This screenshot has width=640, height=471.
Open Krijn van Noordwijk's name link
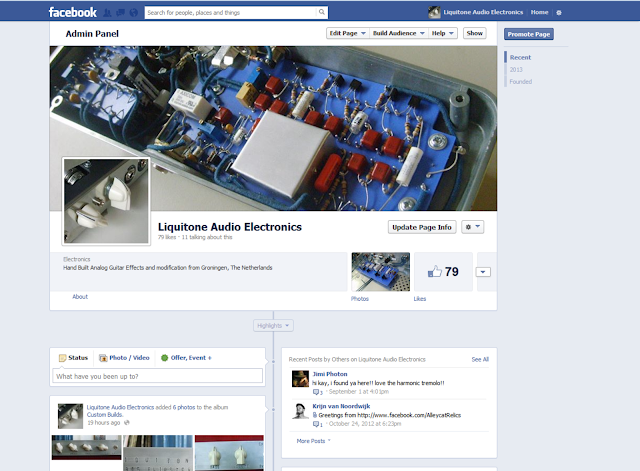[x=341, y=406]
